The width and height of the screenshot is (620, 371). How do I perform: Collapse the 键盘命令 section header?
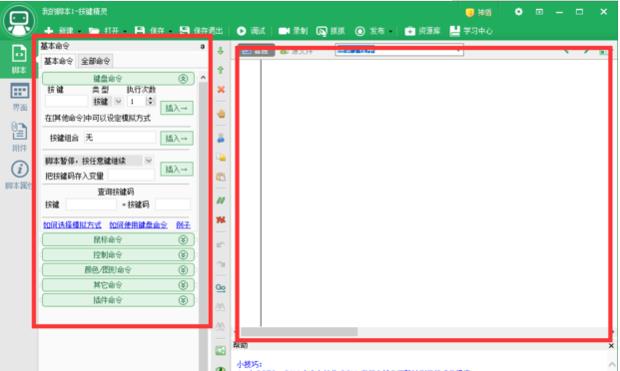pos(118,79)
